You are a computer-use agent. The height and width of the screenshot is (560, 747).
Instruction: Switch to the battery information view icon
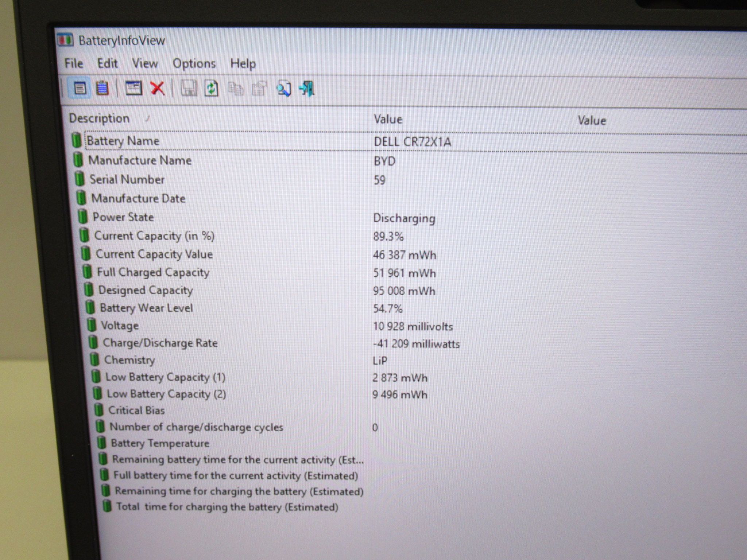point(80,88)
